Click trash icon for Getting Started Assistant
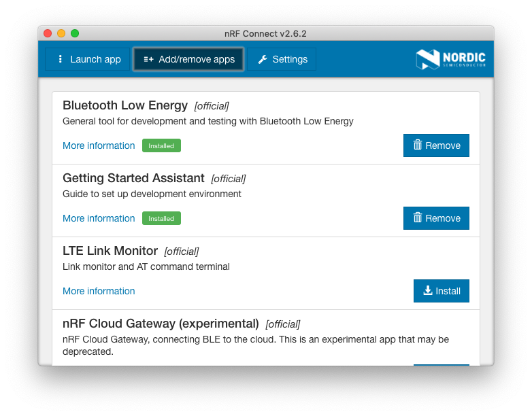The image size is (532, 416). (x=417, y=218)
